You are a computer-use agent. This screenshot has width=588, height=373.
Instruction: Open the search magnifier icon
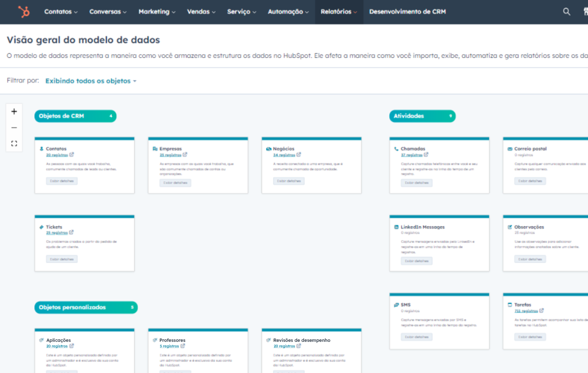click(x=566, y=12)
